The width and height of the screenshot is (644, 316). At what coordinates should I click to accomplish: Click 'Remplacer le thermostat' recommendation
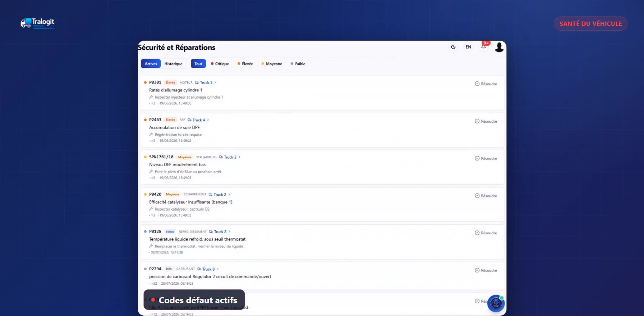pyautogui.click(x=199, y=246)
